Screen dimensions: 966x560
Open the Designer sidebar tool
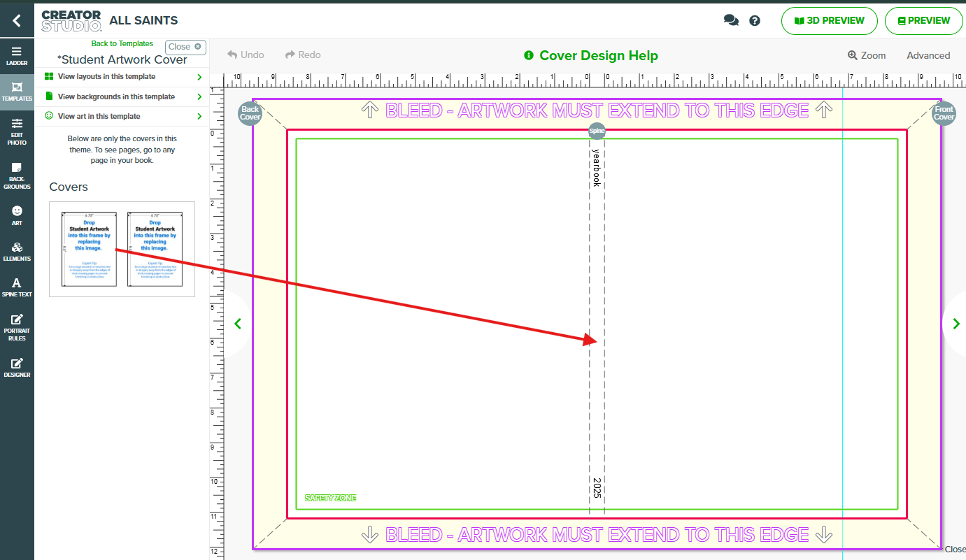coord(17,367)
